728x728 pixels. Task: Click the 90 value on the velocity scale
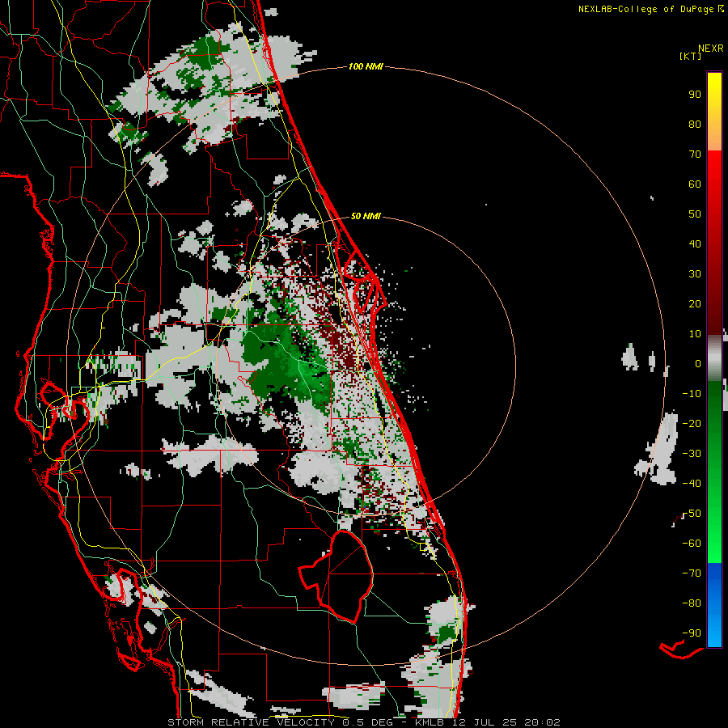click(695, 95)
